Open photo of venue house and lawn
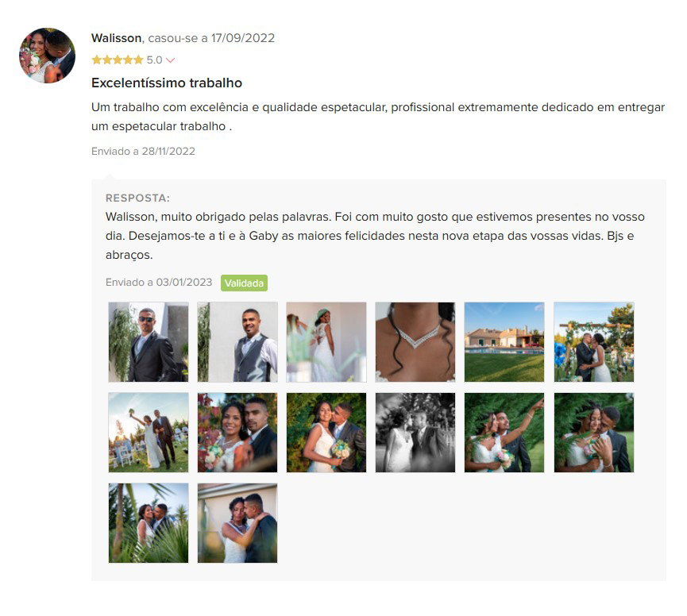The image size is (687, 616). pos(504,342)
